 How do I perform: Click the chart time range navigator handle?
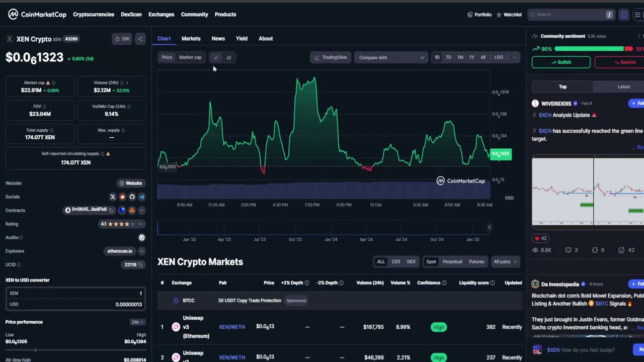coord(489,227)
